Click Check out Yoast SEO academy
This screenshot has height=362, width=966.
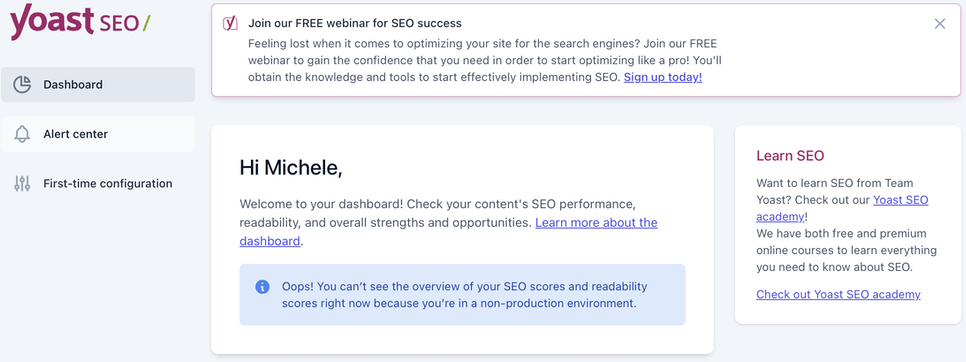tap(838, 294)
